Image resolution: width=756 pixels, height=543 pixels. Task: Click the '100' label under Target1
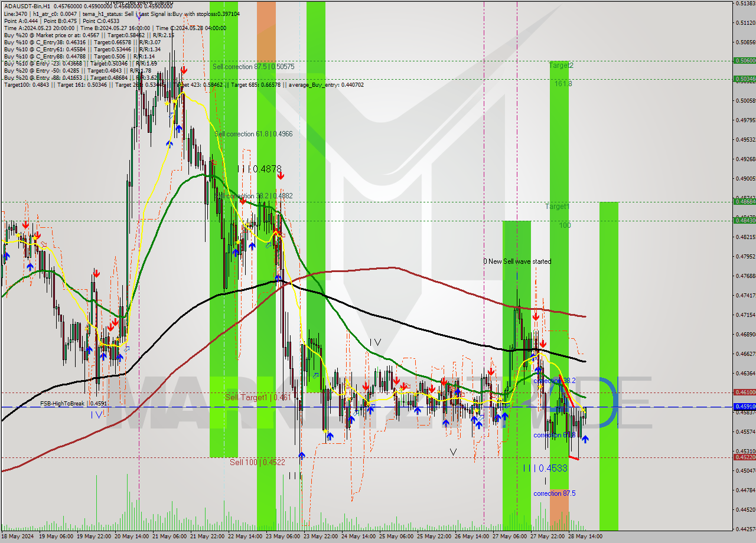pos(565,225)
